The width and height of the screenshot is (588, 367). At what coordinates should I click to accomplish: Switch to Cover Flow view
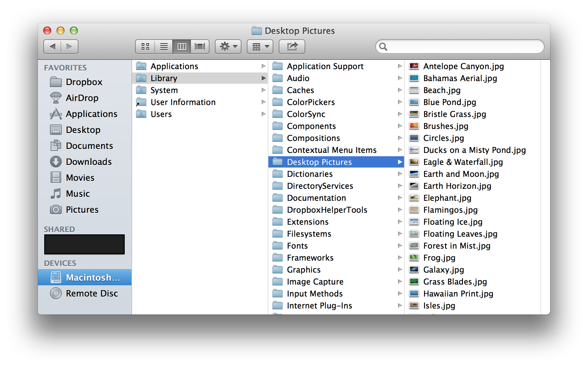[x=200, y=47]
